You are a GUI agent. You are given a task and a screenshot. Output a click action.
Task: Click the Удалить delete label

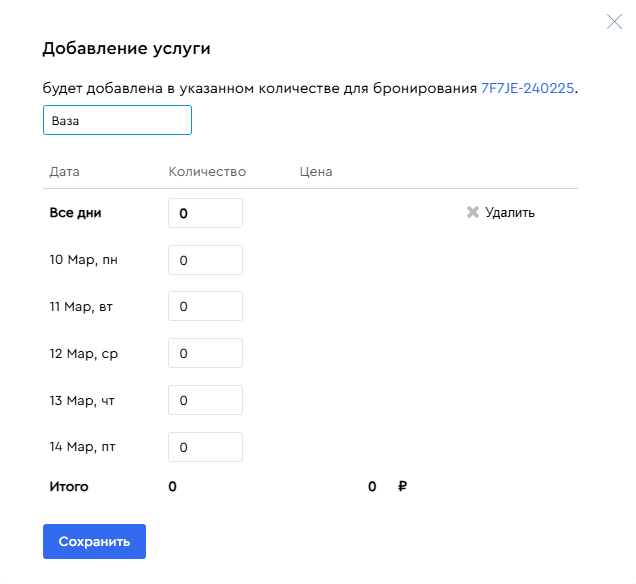click(x=510, y=213)
